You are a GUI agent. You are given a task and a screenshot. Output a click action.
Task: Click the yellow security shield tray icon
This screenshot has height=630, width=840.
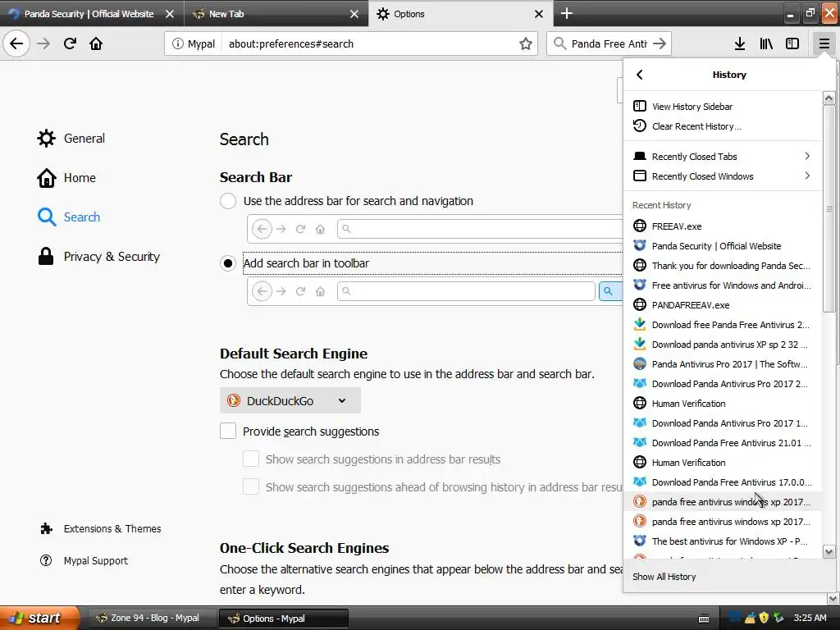[x=764, y=618]
